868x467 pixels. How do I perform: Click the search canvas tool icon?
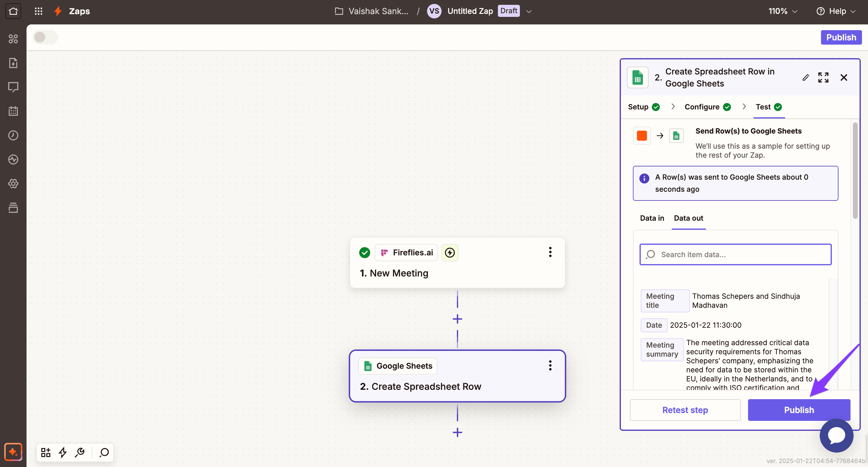(104, 452)
